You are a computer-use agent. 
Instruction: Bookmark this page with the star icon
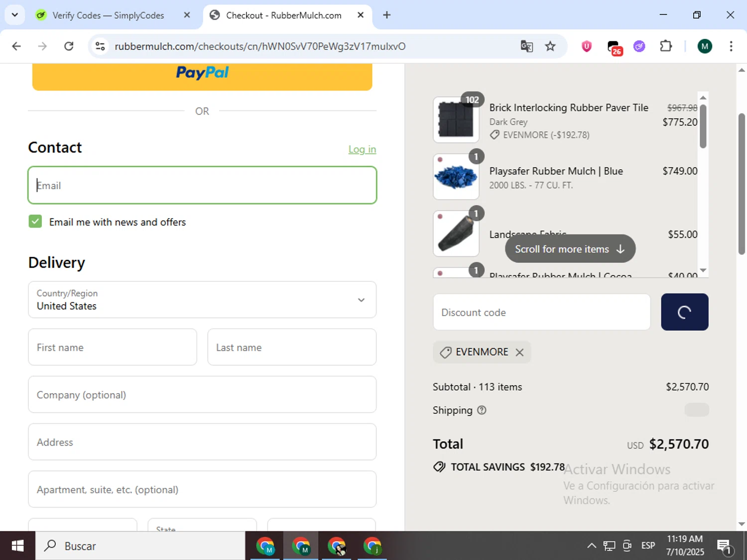point(550,46)
